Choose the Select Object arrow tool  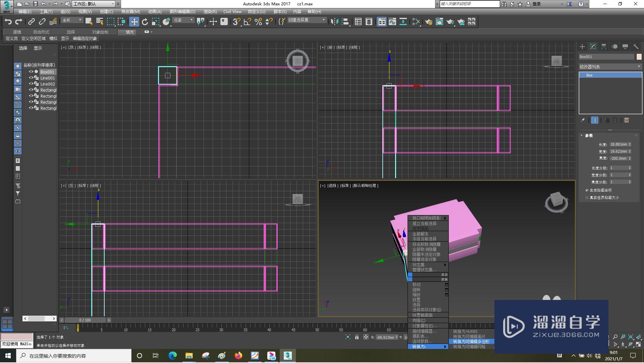tap(89, 22)
